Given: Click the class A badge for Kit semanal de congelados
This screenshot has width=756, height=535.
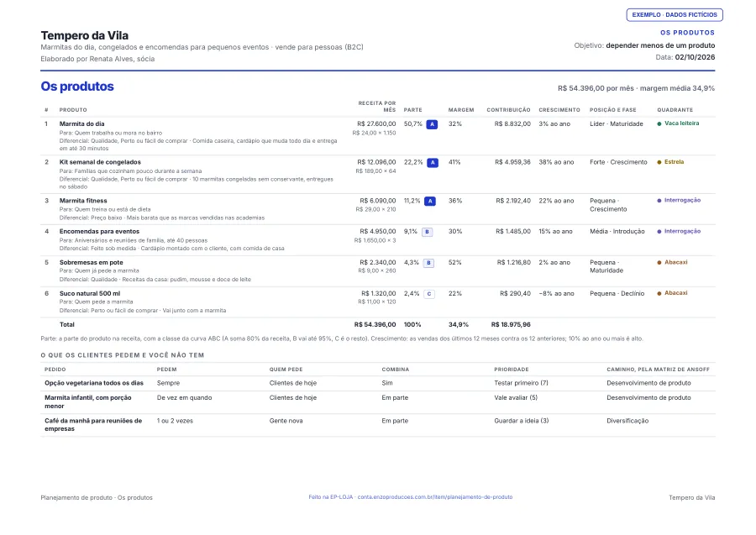Looking at the screenshot, I should tap(433, 163).
